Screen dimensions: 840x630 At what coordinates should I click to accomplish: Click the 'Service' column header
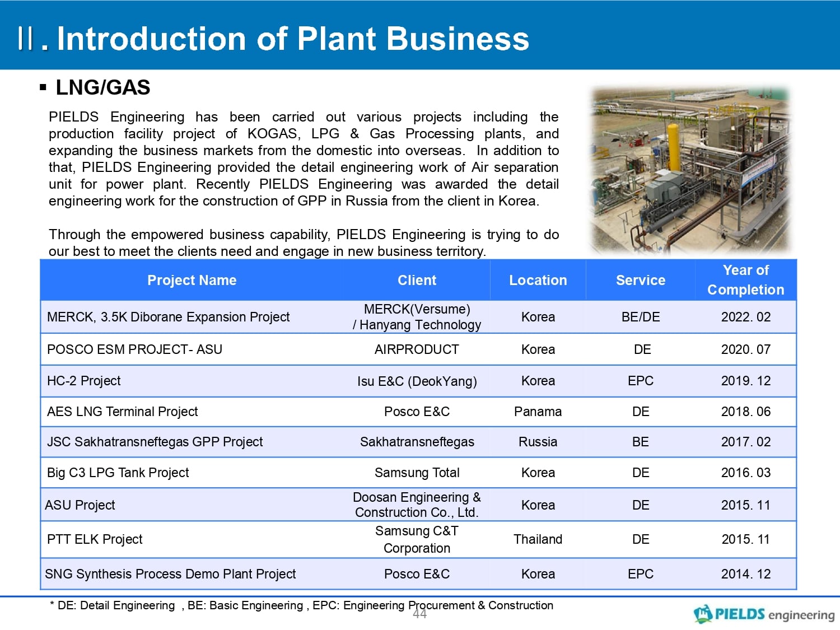tap(641, 280)
